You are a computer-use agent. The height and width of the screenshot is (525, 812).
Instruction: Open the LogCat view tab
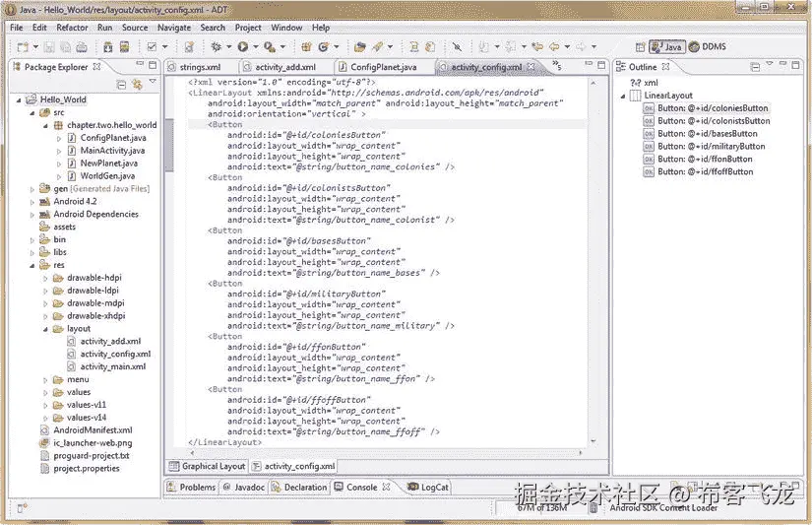pyautogui.click(x=428, y=488)
